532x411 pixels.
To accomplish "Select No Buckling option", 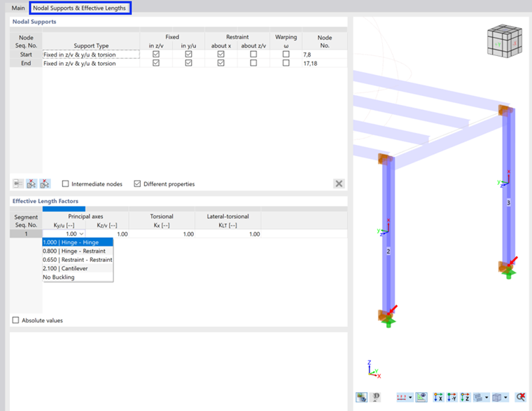I will pos(78,277).
